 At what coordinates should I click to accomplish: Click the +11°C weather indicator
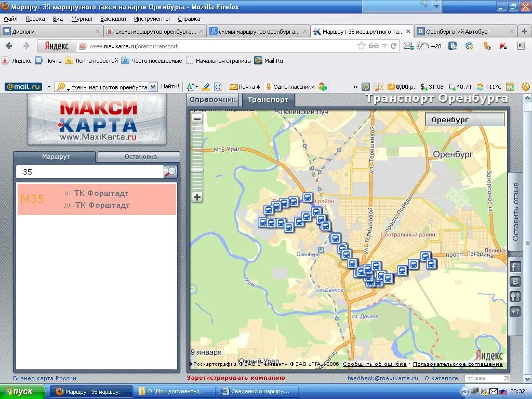point(488,87)
